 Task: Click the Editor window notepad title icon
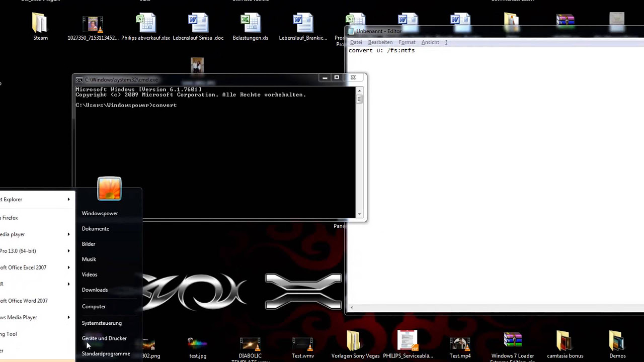351,31
